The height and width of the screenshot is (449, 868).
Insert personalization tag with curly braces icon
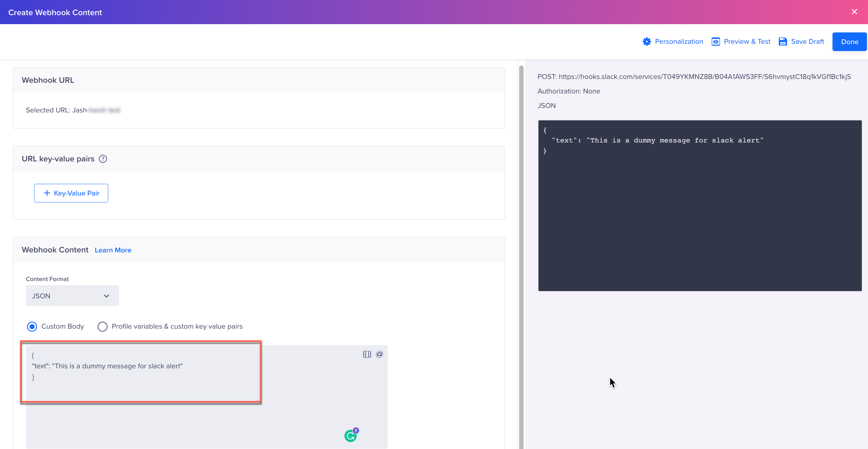tap(367, 354)
